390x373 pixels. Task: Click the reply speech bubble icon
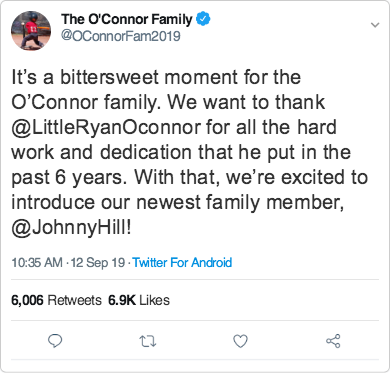(55, 341)
